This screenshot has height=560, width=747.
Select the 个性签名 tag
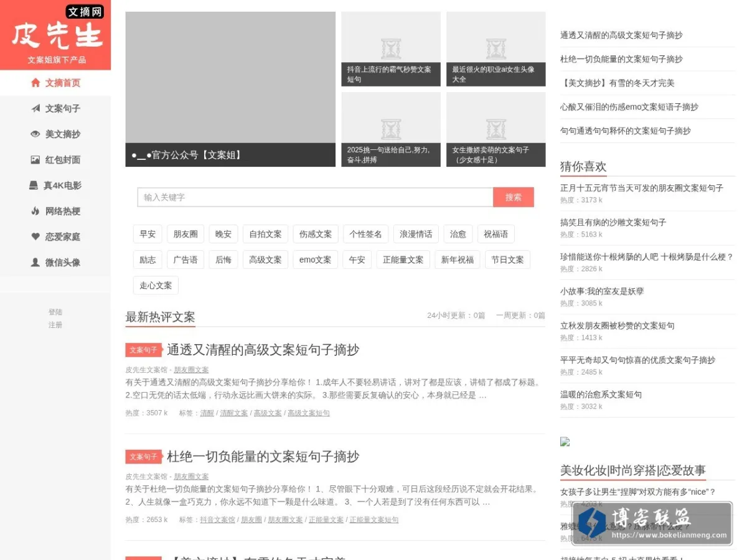[366, 234]
